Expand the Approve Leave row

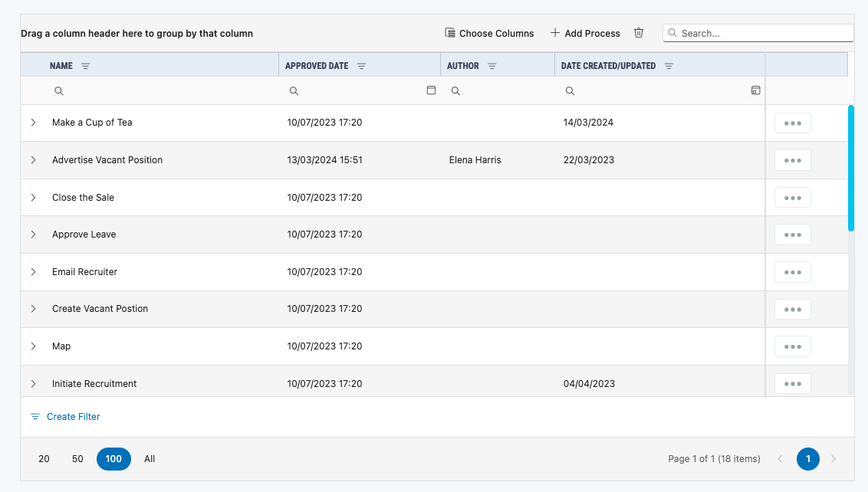click(x=33, y=234)
